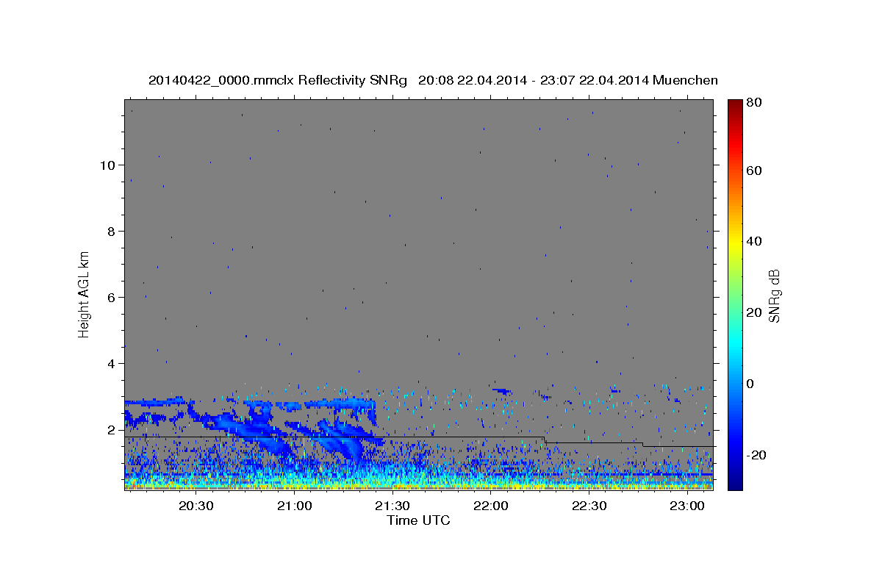This screenshot has width=882, height=588.
Task: Click the colorbar value 80
Action: pos(756,103)
